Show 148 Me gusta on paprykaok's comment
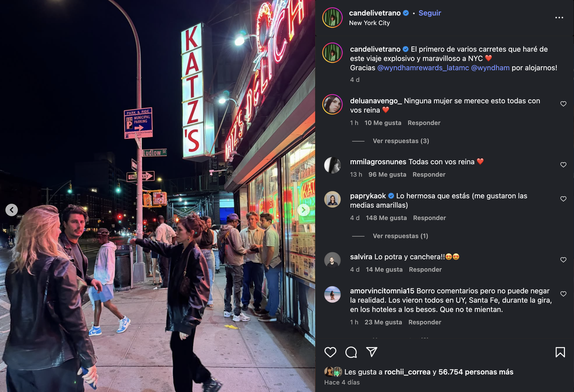This screenshot has height=392, width=574. click(x=386, y=218)
